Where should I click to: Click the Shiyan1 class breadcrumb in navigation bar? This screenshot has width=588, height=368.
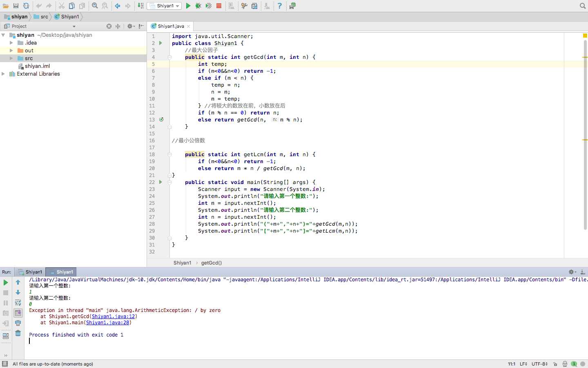pos(67,17)
